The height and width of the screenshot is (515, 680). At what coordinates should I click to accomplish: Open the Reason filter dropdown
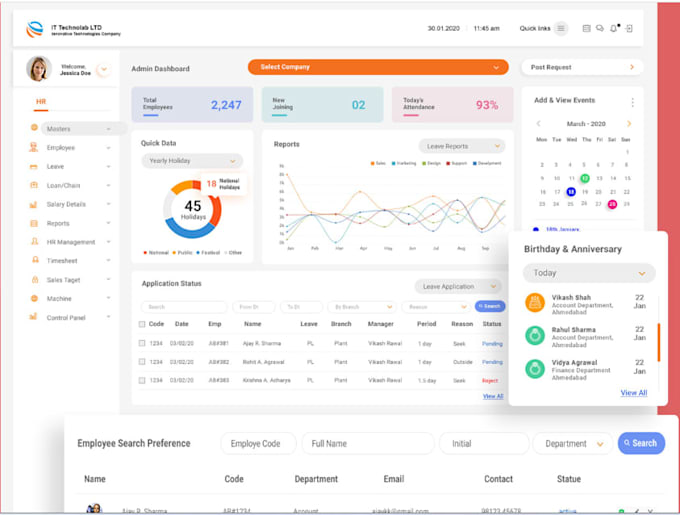[435, 307]
